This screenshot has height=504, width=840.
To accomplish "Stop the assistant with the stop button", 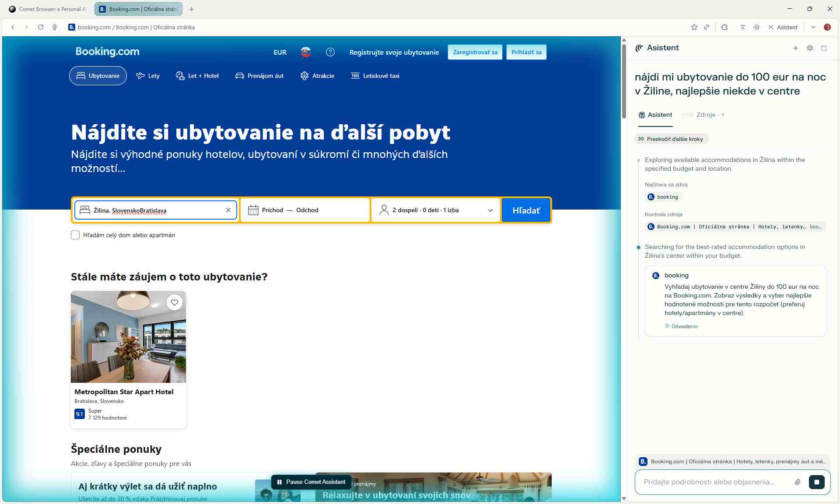I will tap(816, 482).
